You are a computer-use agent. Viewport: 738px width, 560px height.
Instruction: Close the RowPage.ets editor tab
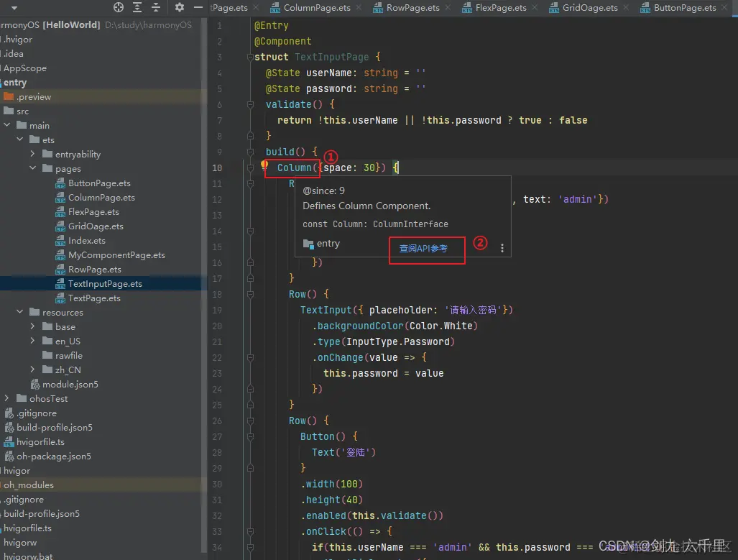[x=448, y=7]
